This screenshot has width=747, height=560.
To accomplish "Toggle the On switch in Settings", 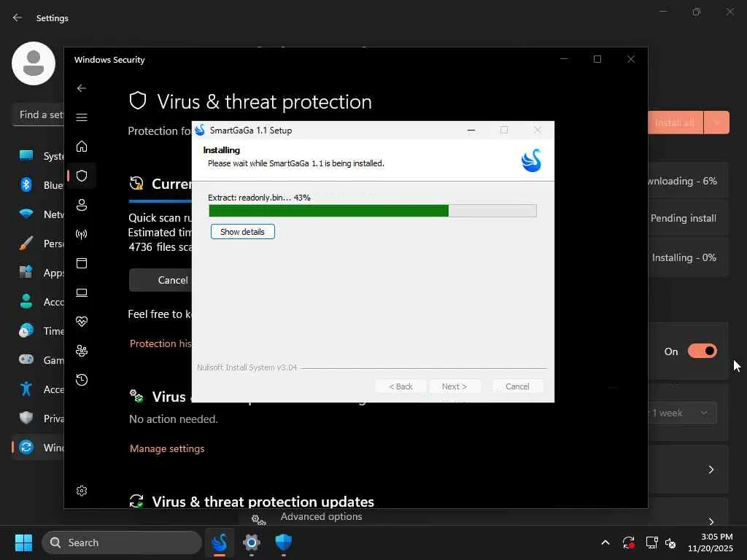I will [x=703, y=351].
